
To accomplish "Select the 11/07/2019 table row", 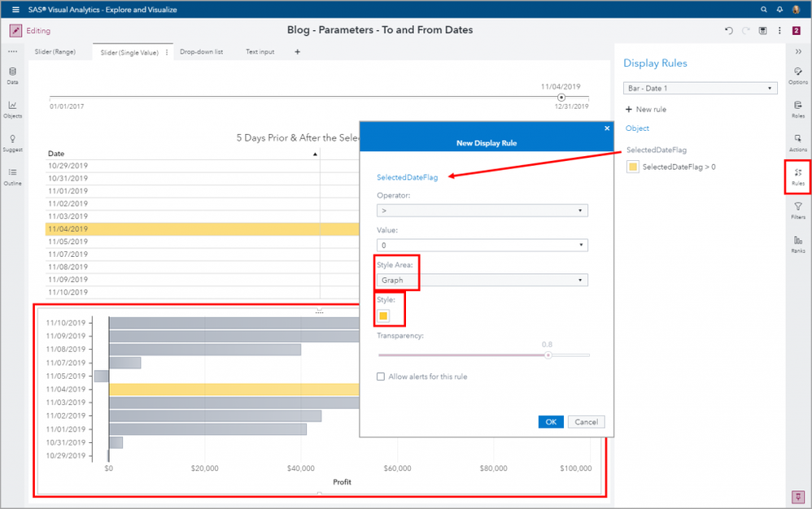I will (202, 254).
